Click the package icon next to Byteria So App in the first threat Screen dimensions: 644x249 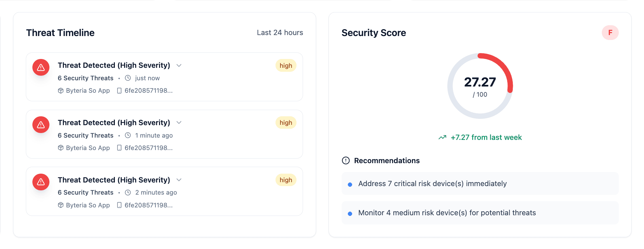coord(61,91)
